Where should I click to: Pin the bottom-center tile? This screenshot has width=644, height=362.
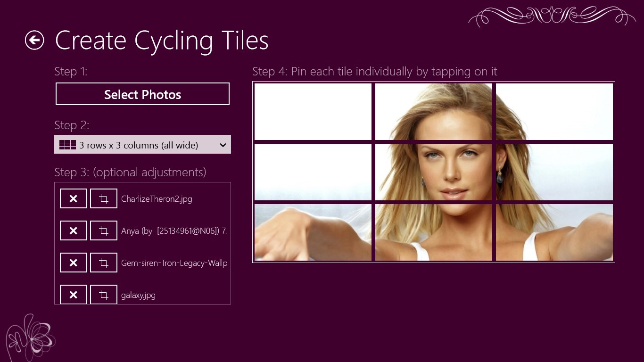pyautogui.click(x=433, y=232)
